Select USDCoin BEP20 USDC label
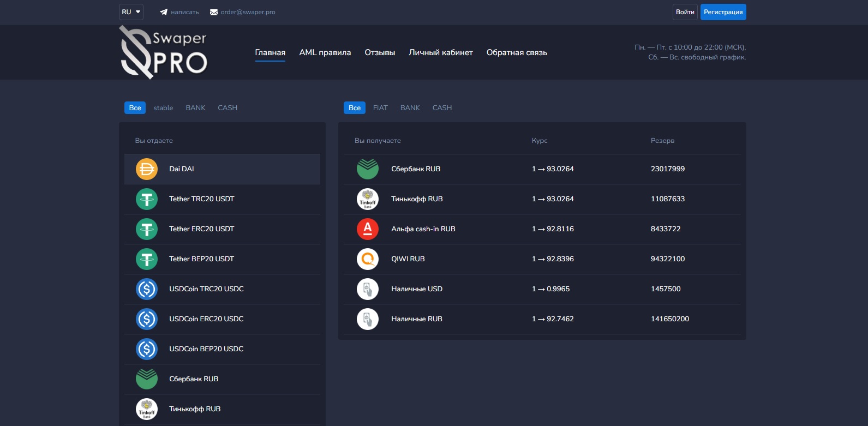Screen dimensions: 868x426 pyautogui.click(x=206, y=349)
